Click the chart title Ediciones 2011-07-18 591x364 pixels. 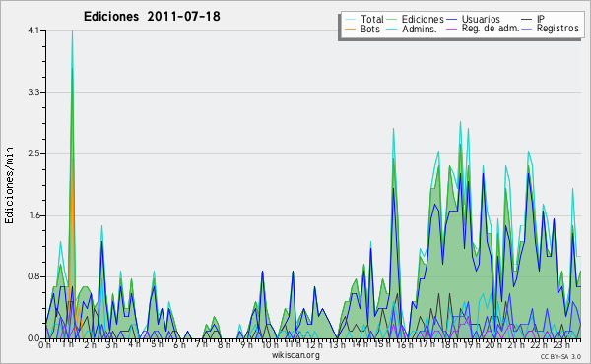[x=152, y=17]
